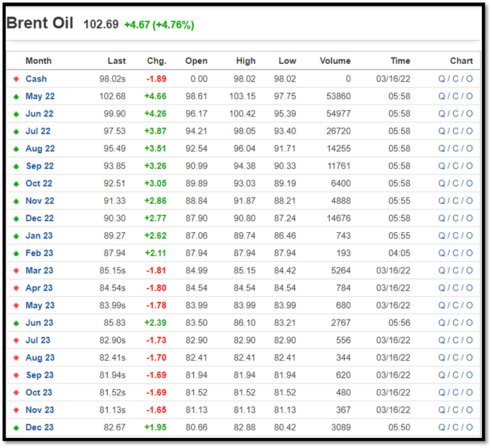Open the Dec 22 contract link
This screenshot has width=492, height=448.
click(39, 218)
